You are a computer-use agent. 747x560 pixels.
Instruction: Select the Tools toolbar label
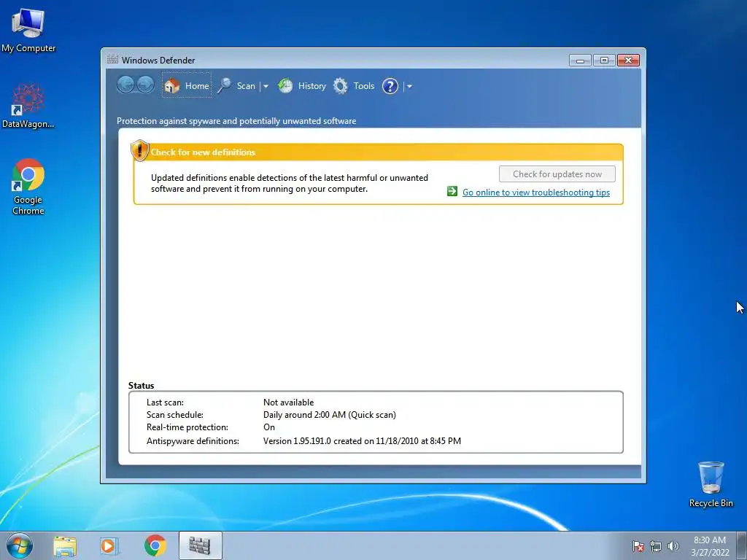tap(363, 86)
